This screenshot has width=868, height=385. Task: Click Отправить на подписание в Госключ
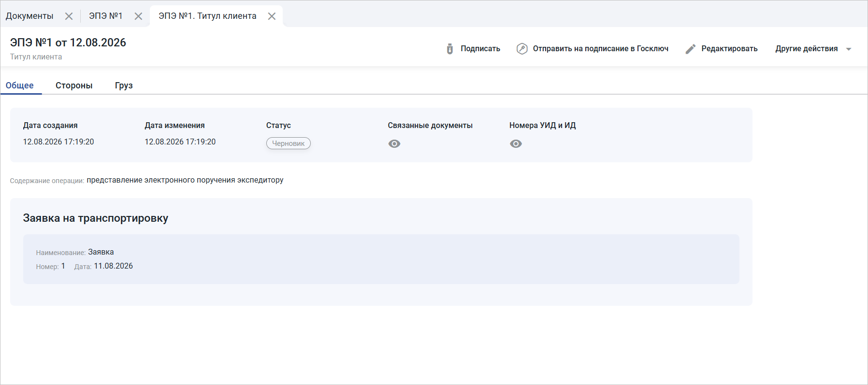(601, 49)
